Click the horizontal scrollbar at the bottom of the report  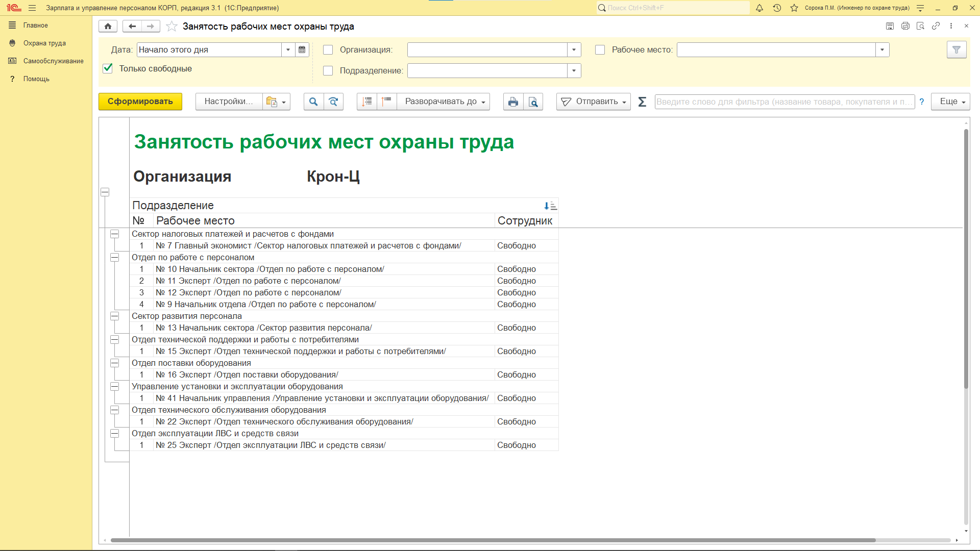pyautogui.click(x=493, y=540)
